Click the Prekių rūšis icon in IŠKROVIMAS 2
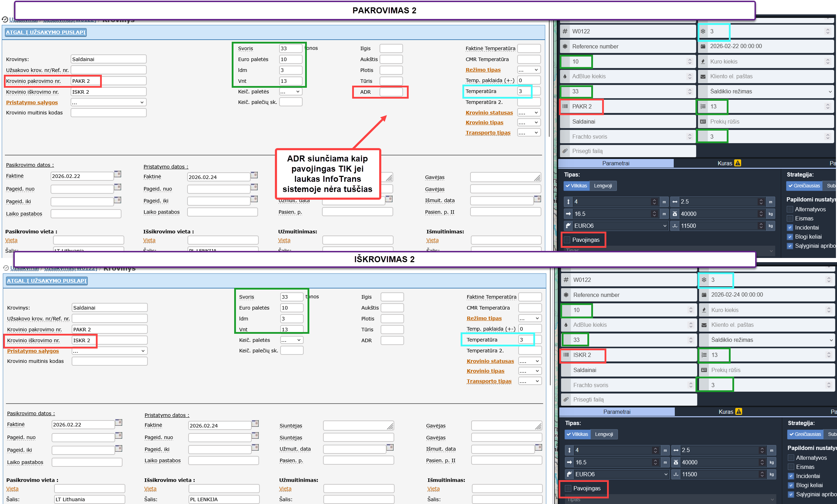Viewport: 837px width, 504px height. click(x=704, y=370)
